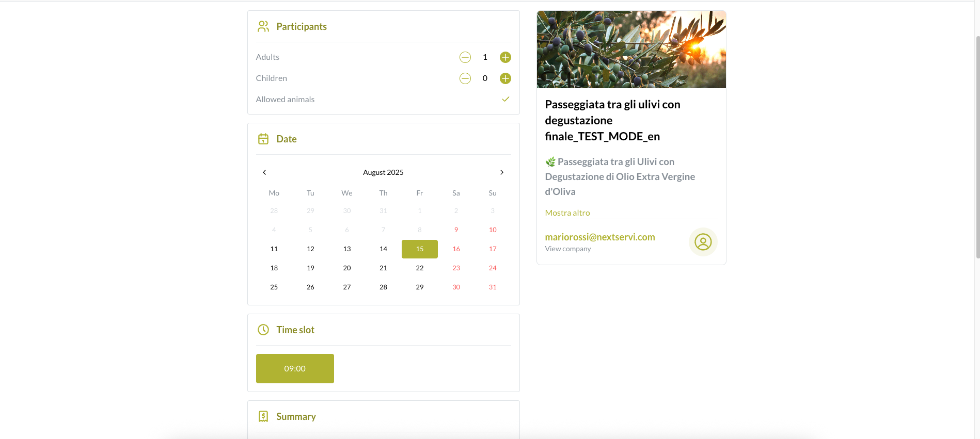The image size is (980, 439).
Task: Increase the Adults count with plus icon
Action: 505,57
